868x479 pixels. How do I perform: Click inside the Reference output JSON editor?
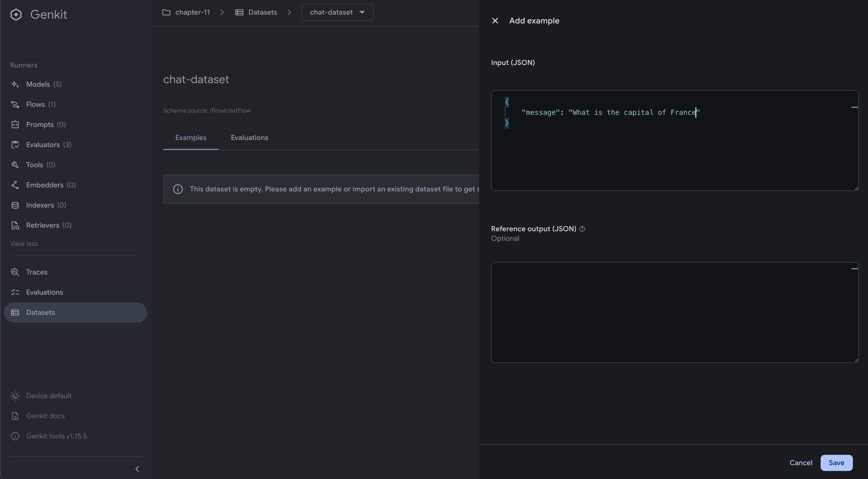tap(675, 312)
